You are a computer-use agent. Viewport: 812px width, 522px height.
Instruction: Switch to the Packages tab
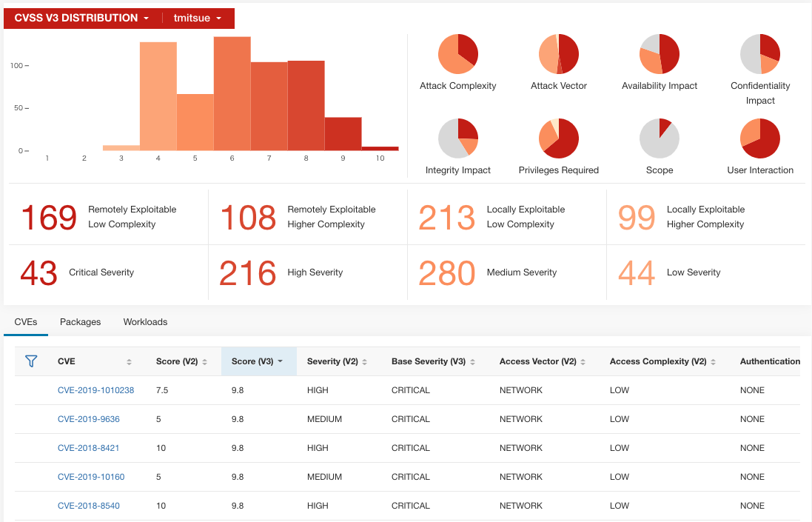pos(80,322)
